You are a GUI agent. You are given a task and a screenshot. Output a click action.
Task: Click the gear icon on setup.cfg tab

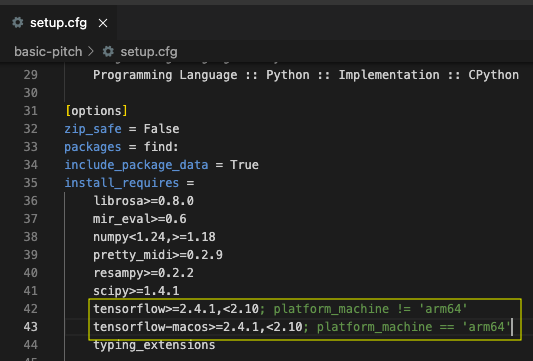18,23
